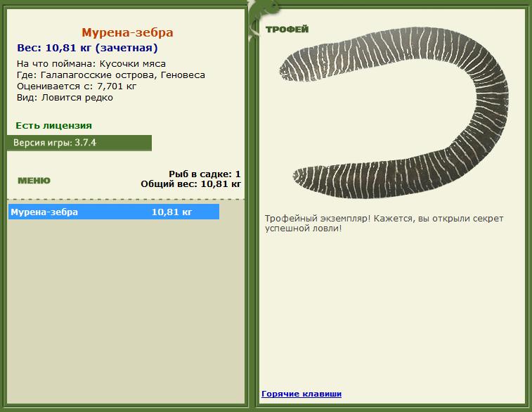Screen dimensions: 532x412
Task: Click the Версия игры: 3.7.4 bar
Action: pos(79,143)
